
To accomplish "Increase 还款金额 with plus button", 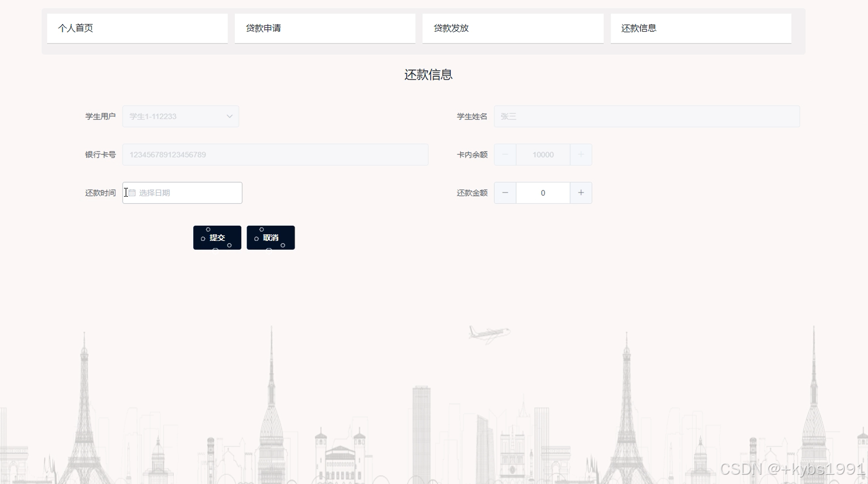I will click(581, 193).
